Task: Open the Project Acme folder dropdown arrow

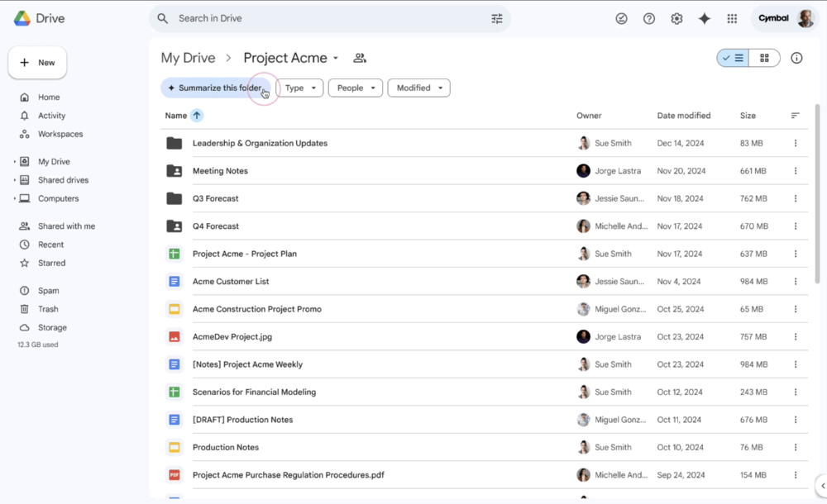Action: (336, 58)
